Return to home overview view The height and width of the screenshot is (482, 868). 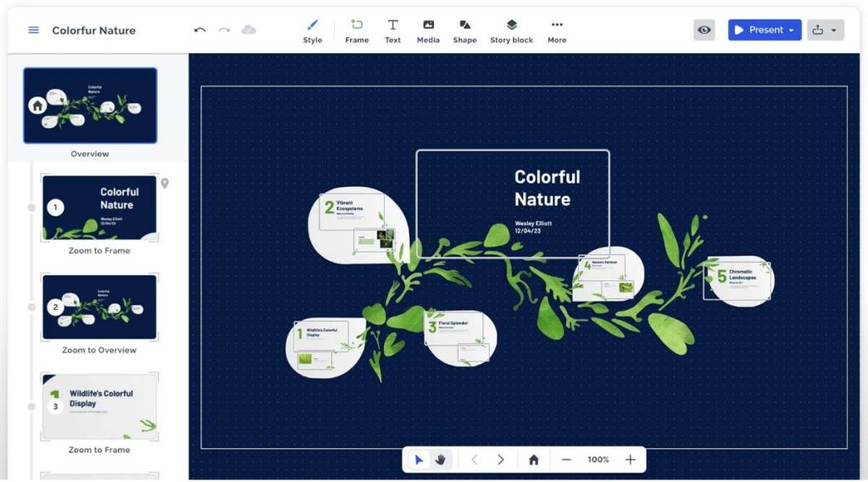(x=534, y=460)
